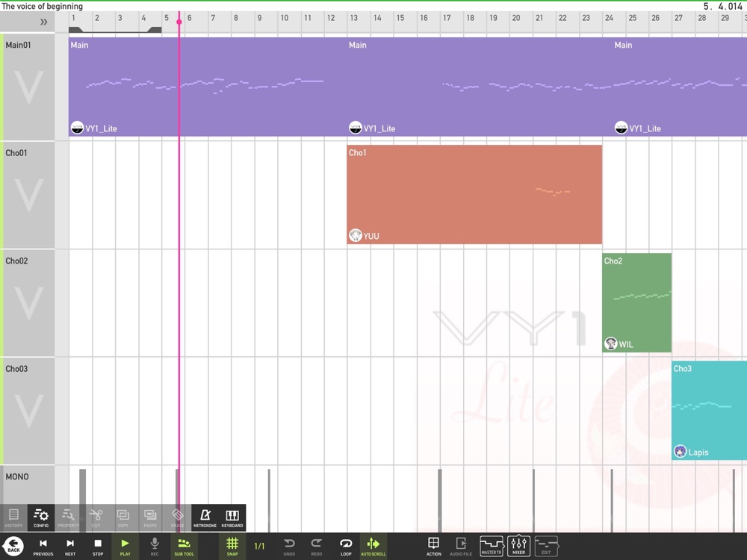Toggle the SUB TOOL panel
Image resolution: width=747 pixels, height=560 pixels.
pos(184,547)
